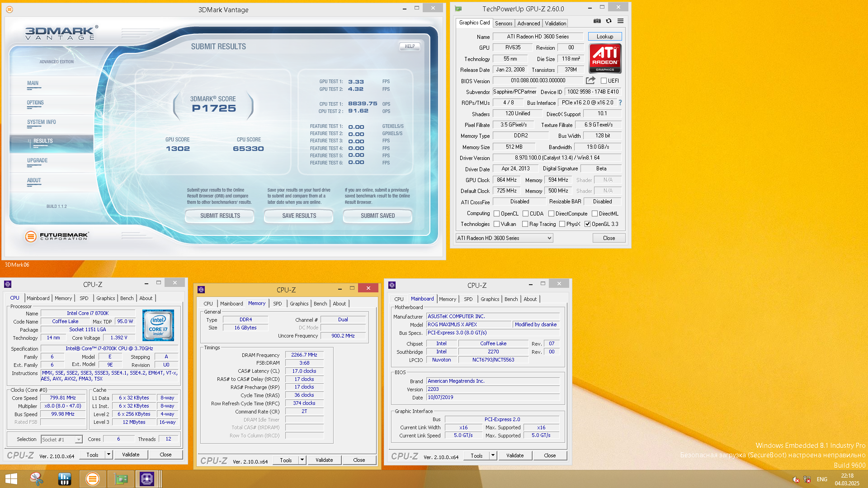Open Graphics tab in left CPU-Z window

click(x=106, y=298)
